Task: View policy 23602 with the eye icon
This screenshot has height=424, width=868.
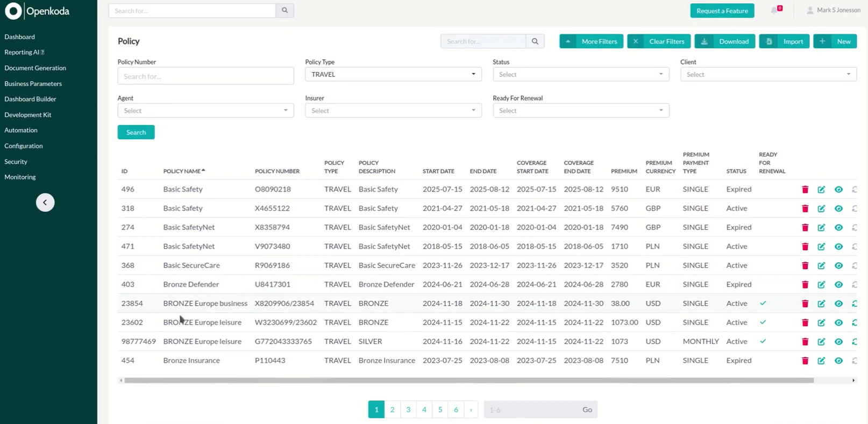Action: [838, 322]
